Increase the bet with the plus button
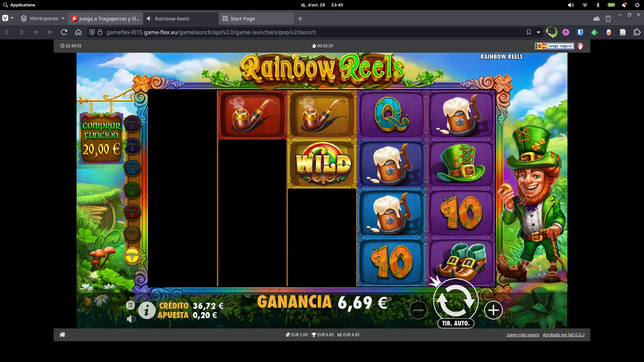 [x=493, y=310]
